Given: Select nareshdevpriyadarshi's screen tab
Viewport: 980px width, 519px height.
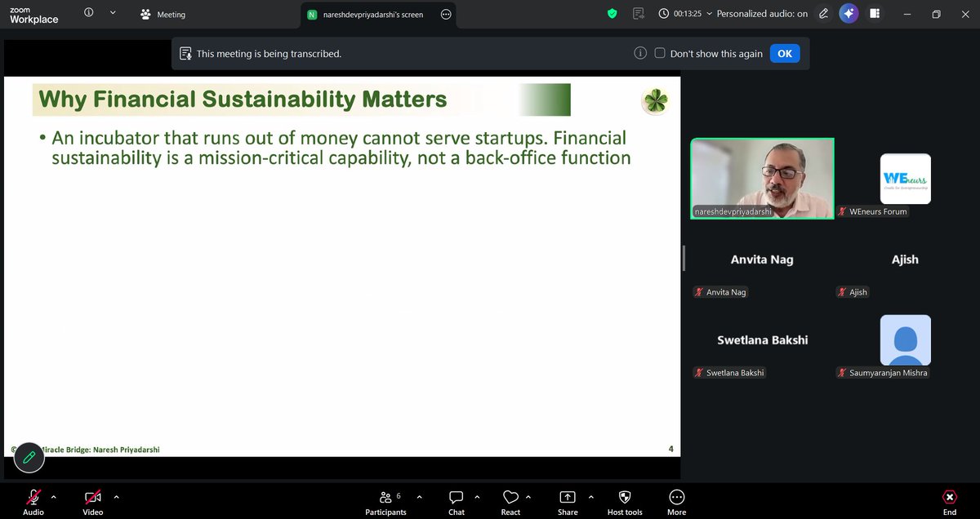Looking at the screenshot, I should pyautogui.click(x=379, y=15).
